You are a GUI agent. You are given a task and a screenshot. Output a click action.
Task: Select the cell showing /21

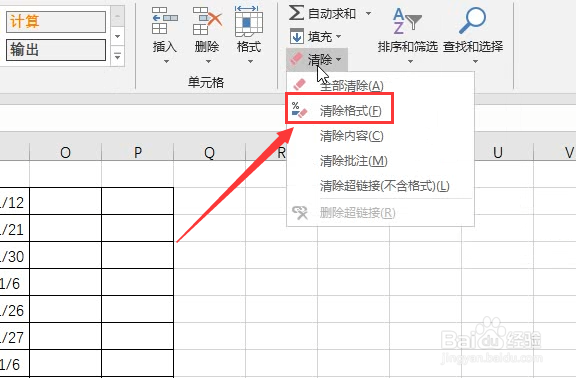tap(14, 228)
